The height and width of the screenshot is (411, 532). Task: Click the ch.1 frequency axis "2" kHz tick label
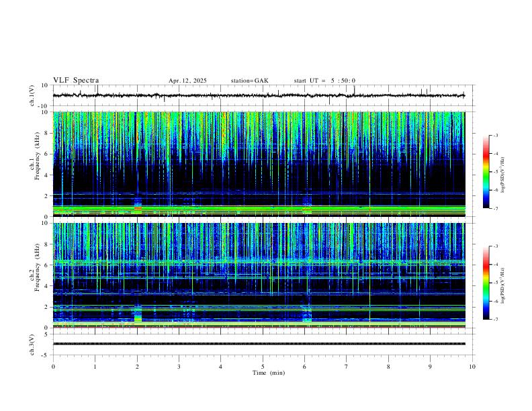pyautogui.click(x=46, y=195)
